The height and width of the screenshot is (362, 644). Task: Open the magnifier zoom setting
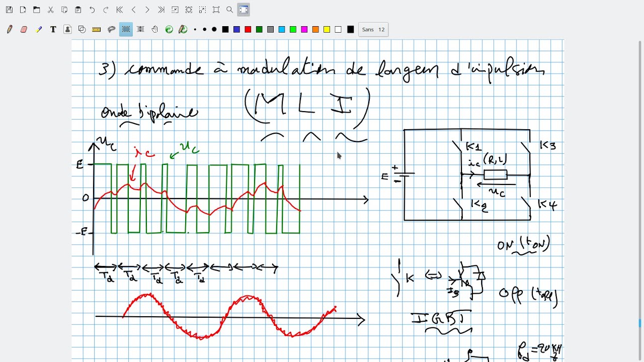pyautogui.click(x=230, y=10)
